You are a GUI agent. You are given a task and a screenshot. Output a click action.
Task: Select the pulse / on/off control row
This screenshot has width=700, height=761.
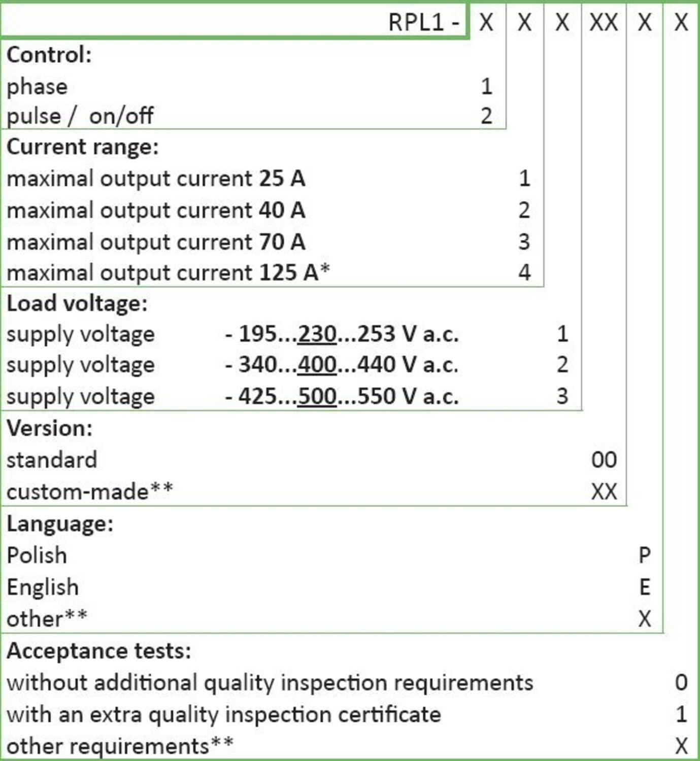[80, 116]
